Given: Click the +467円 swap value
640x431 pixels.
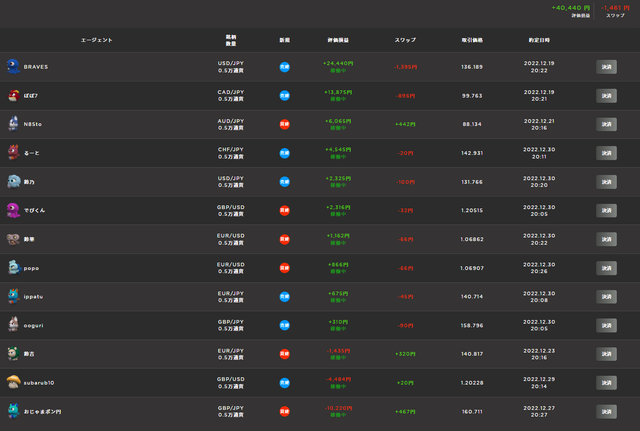Looking at the screenshot, I should tap(405, 411).
